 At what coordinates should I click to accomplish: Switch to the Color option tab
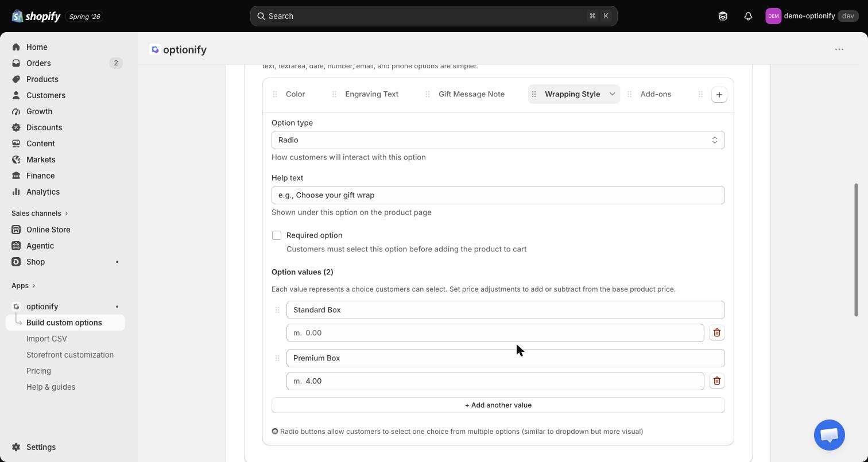pos(296,94)
